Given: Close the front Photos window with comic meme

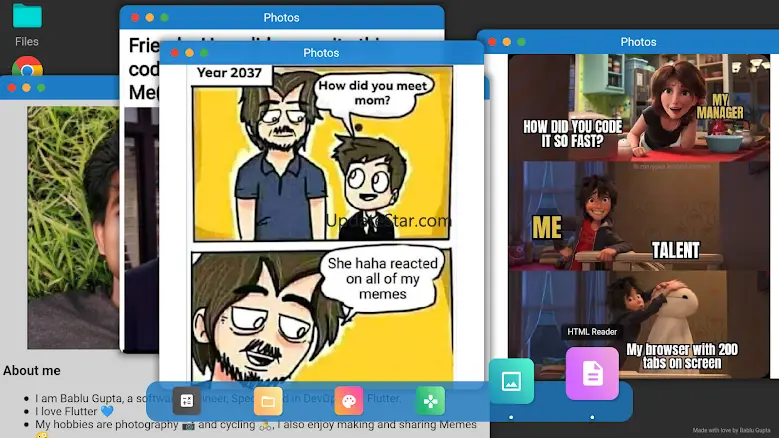Looking at the screenshot, I should coord(174,53).
